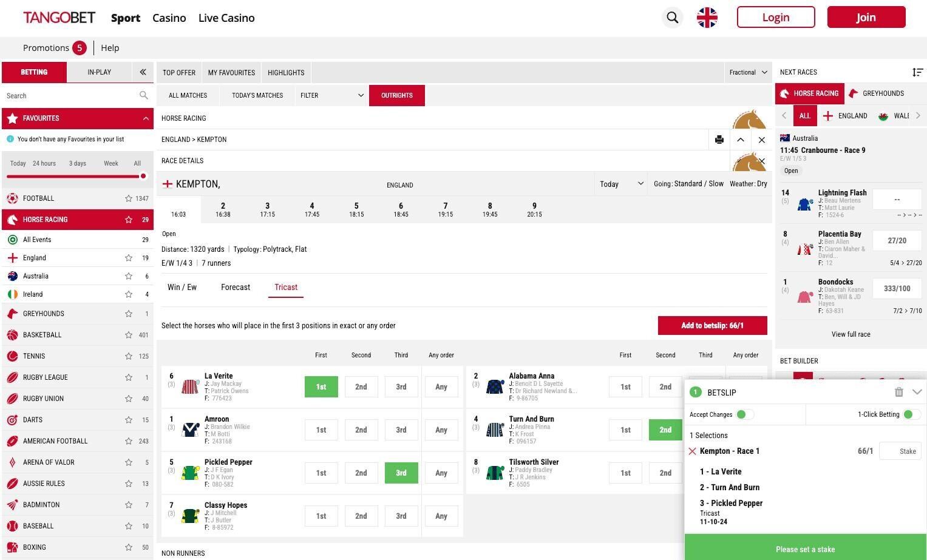The height and width of the screenshot is (560, 927).
Task: Collapse the left sidebar with double chevron
Action: point(143,72)
